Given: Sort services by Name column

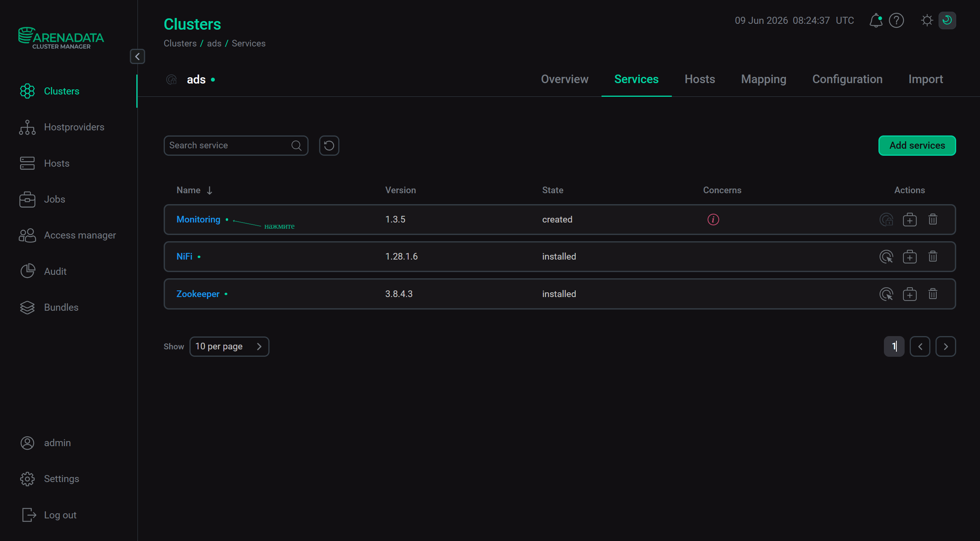Looking at the screenshot, I should click(x=195, y=190).
